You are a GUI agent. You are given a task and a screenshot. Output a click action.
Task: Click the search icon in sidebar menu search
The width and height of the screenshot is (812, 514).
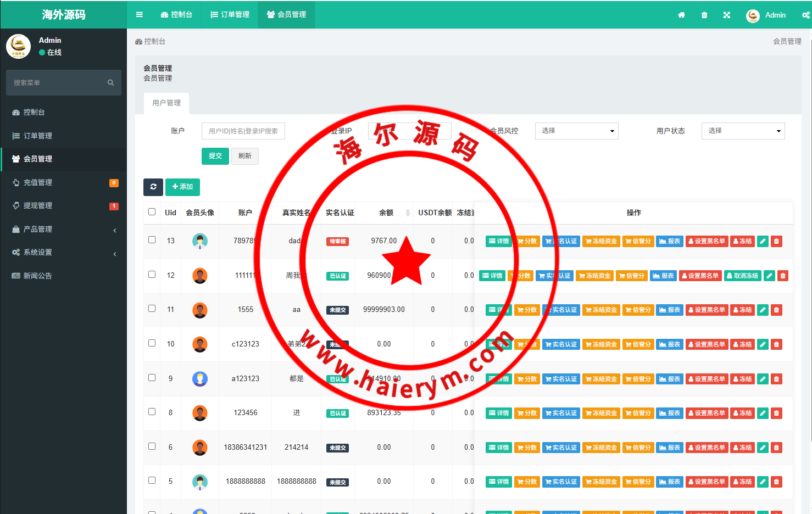pos(110,83)
